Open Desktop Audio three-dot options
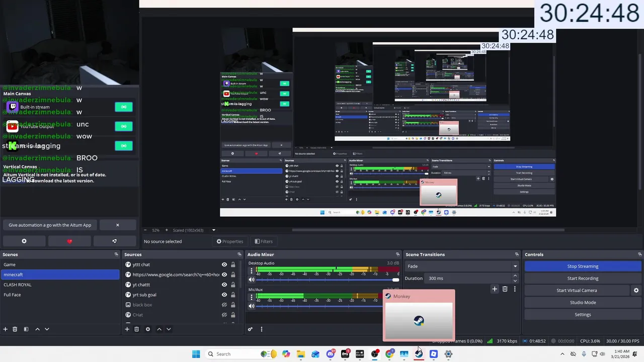The height and width of the screenshot is (362, 644). (252, 271)
